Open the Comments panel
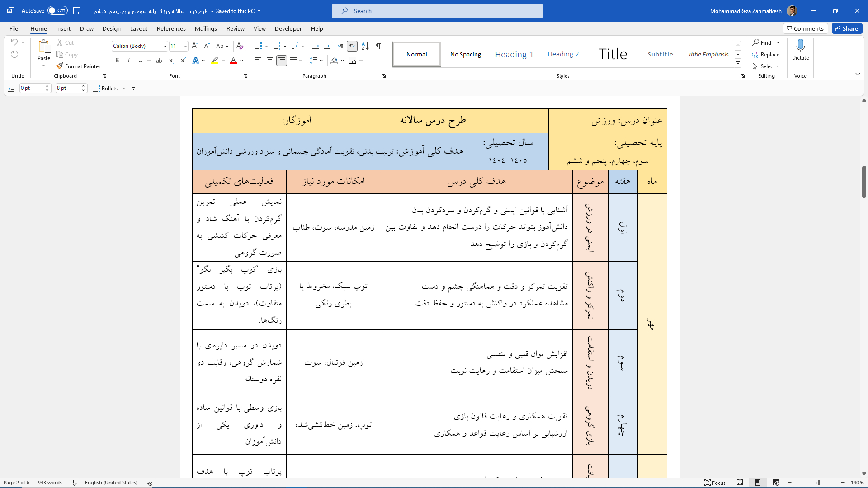This screenshot has height=488, width=868. [x=805, y=28]
